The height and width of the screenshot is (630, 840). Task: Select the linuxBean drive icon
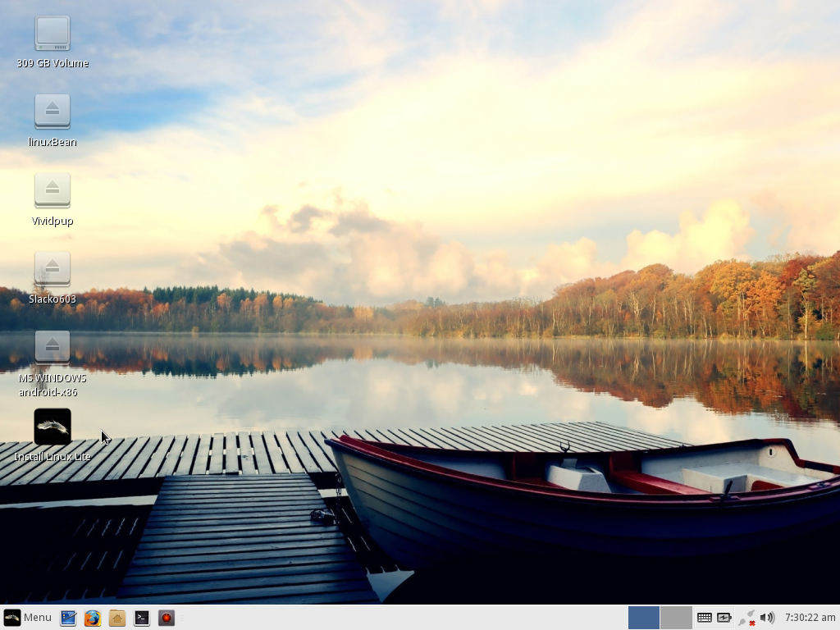(x=52, y=112)
